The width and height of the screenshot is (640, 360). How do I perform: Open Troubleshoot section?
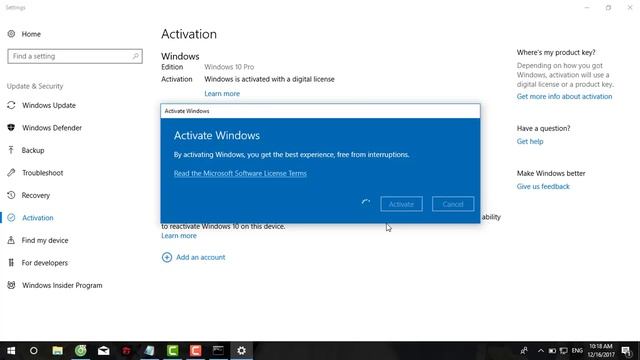pyautogui.click(x=42, y=173)
